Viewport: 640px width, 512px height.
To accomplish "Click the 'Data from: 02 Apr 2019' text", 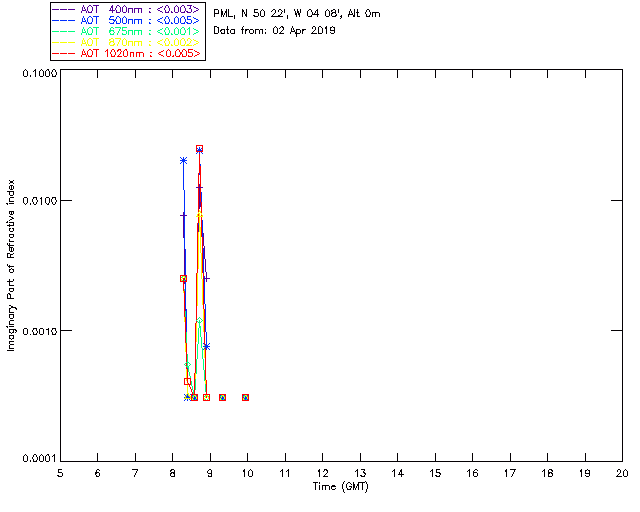I will (x=274, y=31).
